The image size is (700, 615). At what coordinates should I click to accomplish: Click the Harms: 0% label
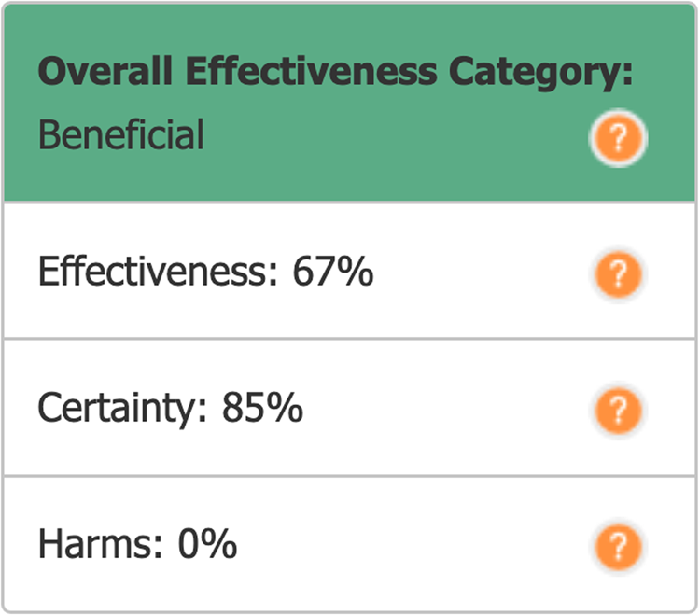[137, 544]
